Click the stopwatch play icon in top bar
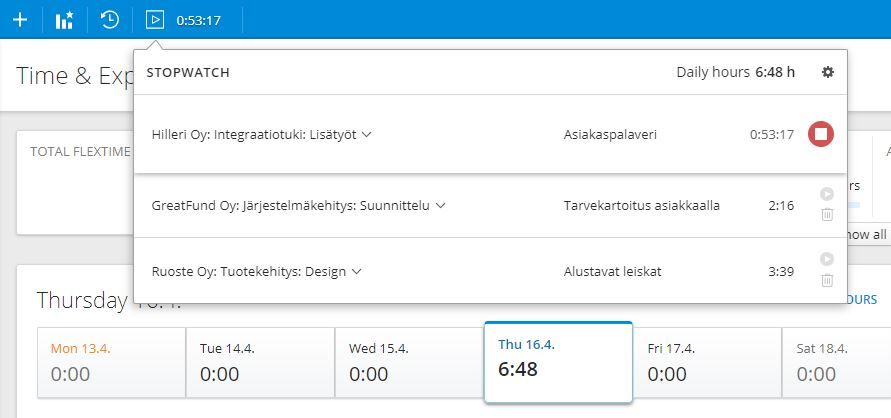The width and height of the screenshot is (891, 418). pos(154,19)
